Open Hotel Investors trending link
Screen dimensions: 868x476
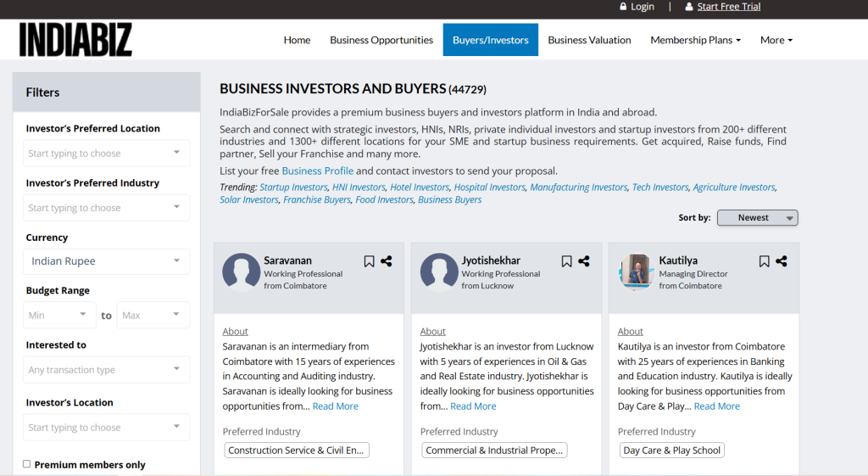[420, 188]
